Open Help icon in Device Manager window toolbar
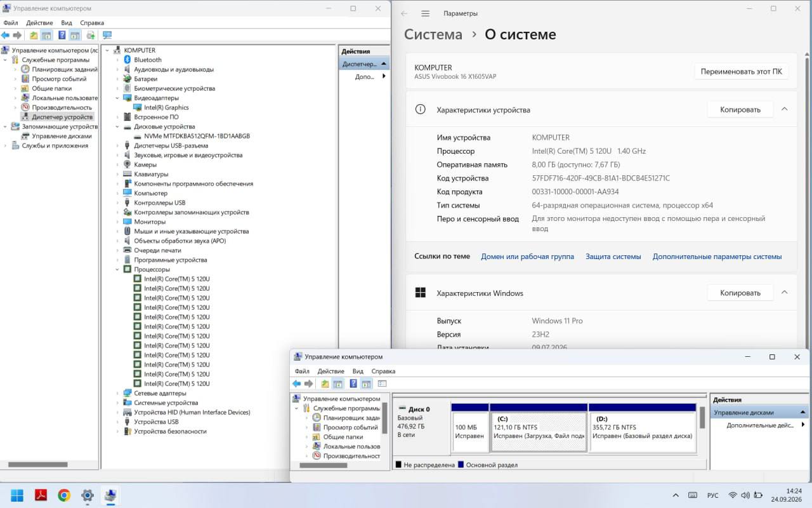The width and height of the screenshot is (812, 508). (x=62, y=36)
